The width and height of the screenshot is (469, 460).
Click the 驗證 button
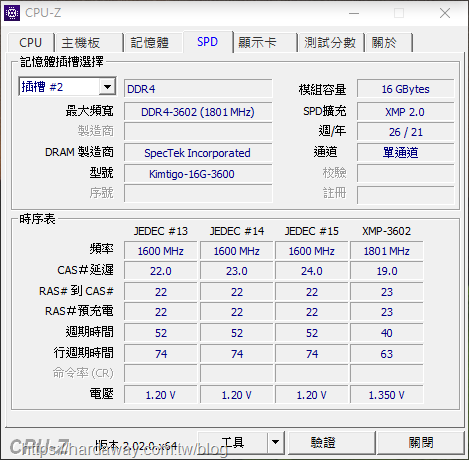pyautogui.click(x=331, y=443)
